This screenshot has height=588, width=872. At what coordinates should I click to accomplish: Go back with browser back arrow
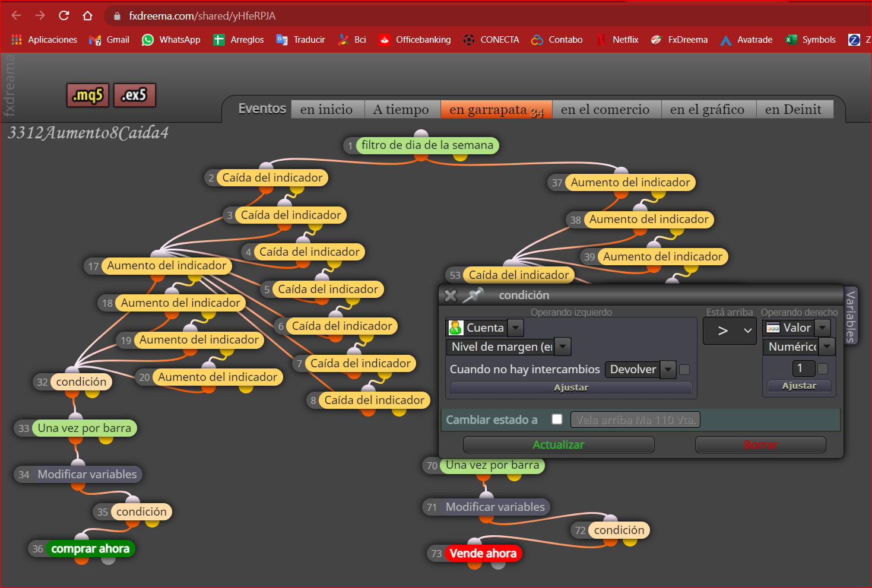[17, 15]
